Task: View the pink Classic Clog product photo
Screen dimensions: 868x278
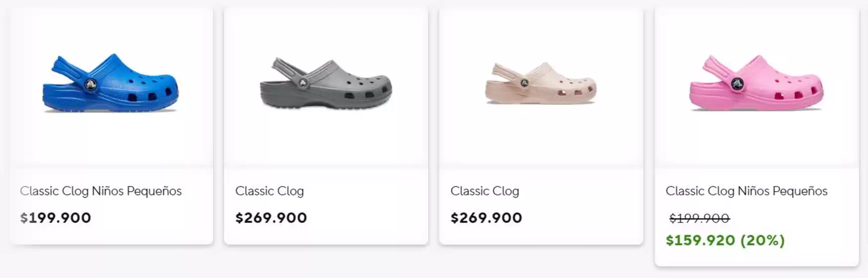Action: (756, 83)
